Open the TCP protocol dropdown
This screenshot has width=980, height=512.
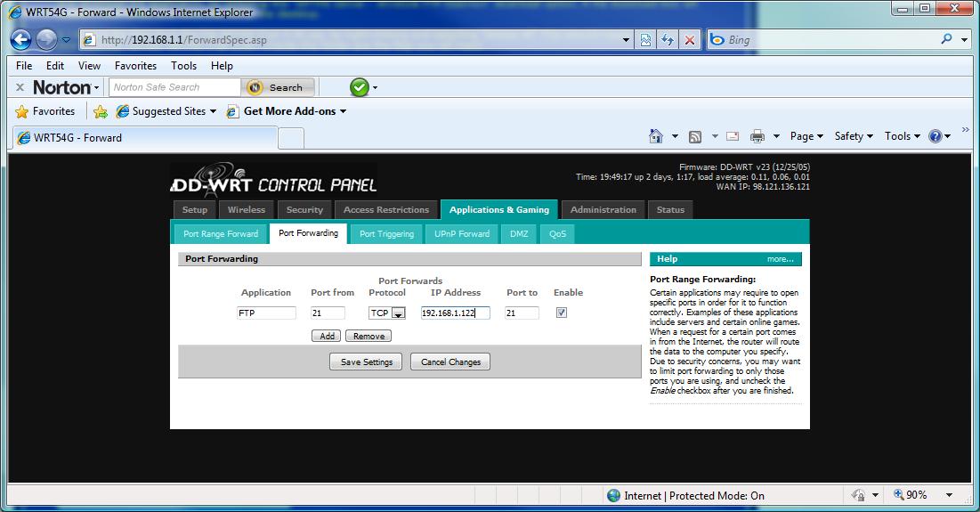(399, 313)
